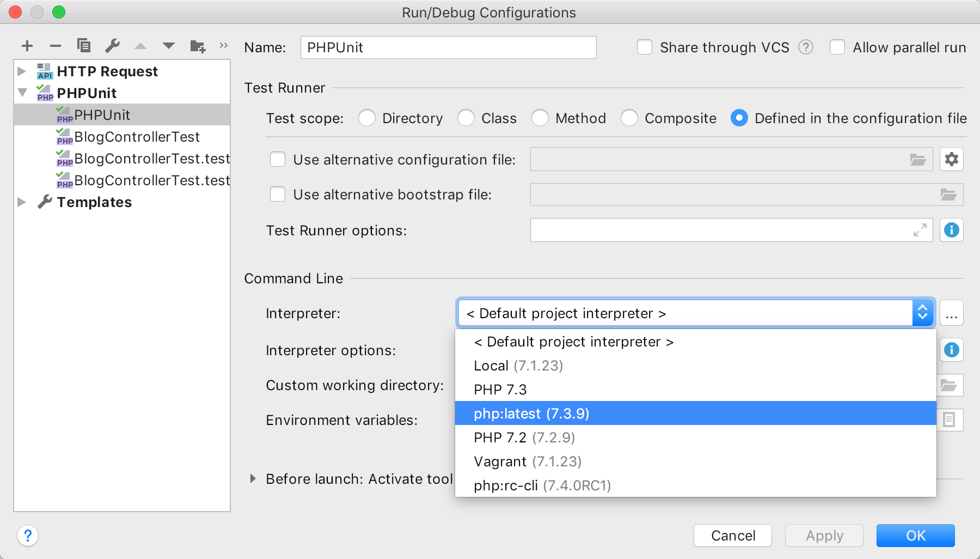Expand the Templates node
This screenshot has height=559, width=980.
click(x=22, y=202)
